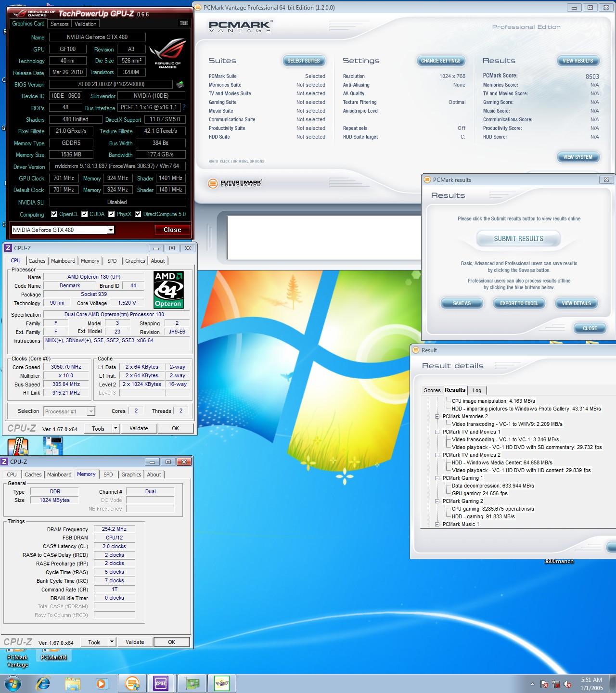The height and width of the screenshot is (693, 616).
Task: Open Tools dropdown arrow in CPU-Z processor window
Action: click(115, 428)
